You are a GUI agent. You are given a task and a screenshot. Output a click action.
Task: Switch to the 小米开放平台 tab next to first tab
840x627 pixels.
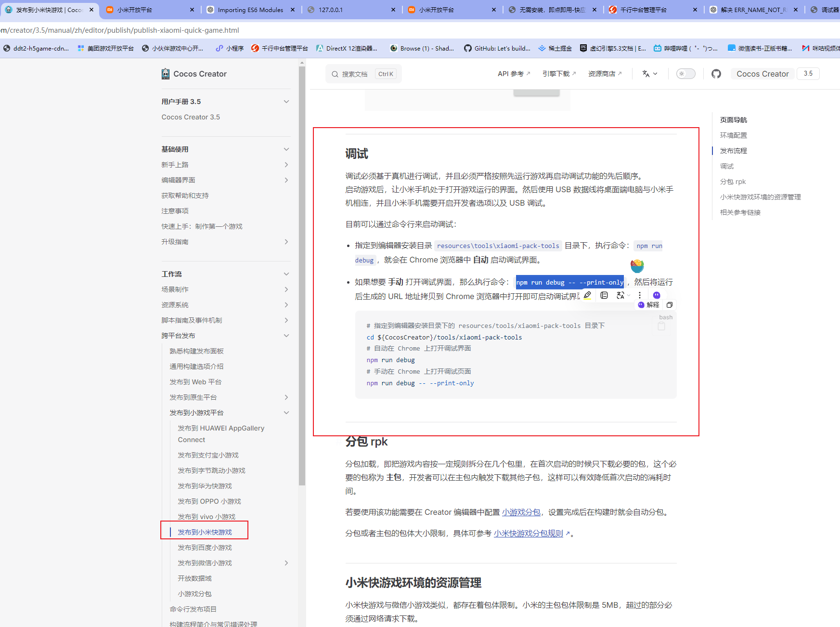(150, 10)
